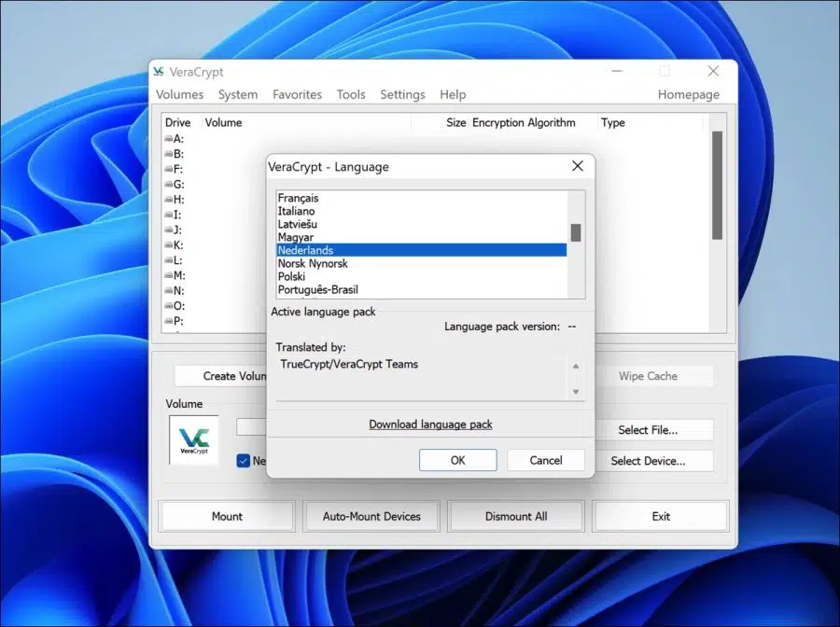Select Polski in the language list
The image size is (840, 627).
[x=422, y=276]
